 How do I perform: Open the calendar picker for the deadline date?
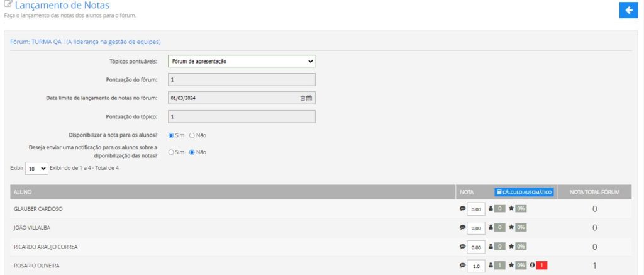click(x=309, y=98)
